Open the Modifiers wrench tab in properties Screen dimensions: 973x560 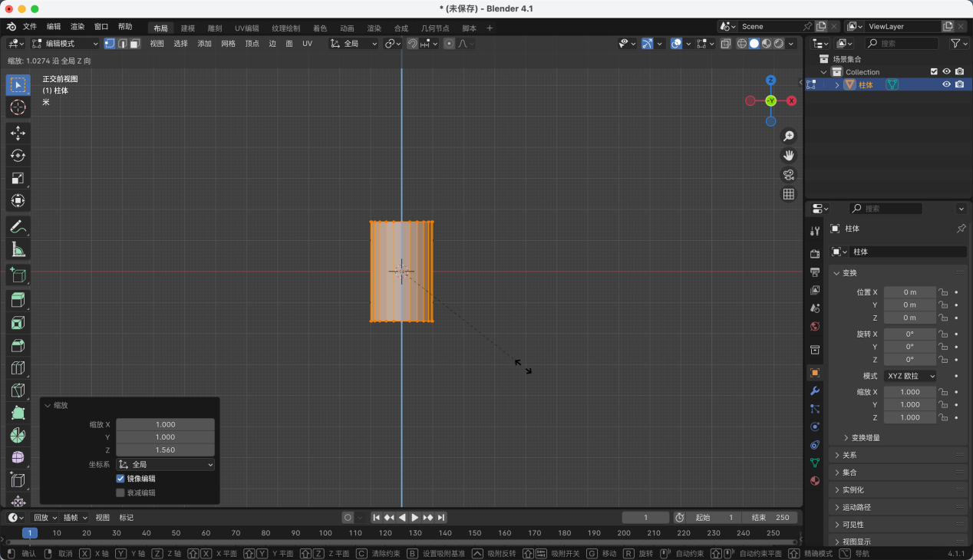click(x=815, y=390)
